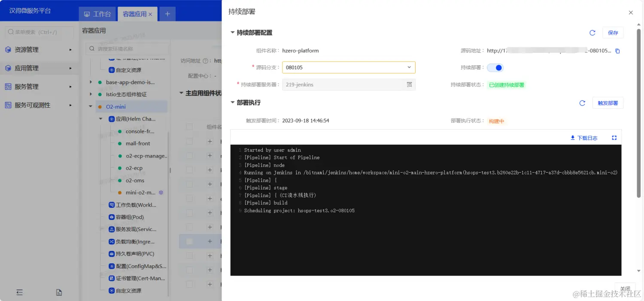Open the 服务管理 sidebar menu
This screenshot has width=644, height=301.
click(39, 87)
